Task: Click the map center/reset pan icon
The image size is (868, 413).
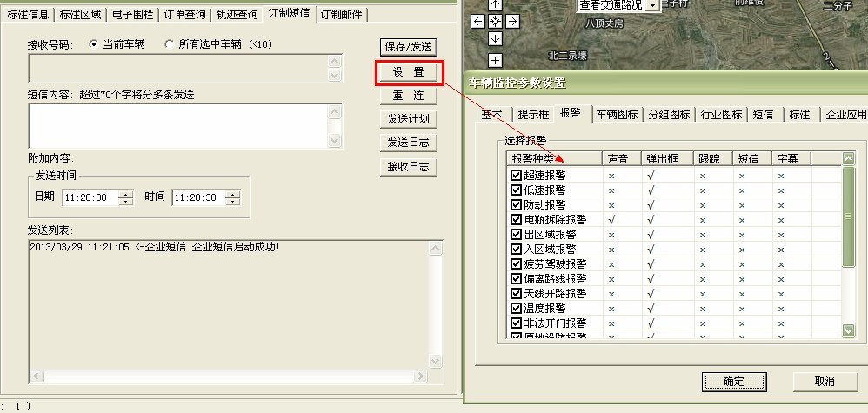Action: 495,21
